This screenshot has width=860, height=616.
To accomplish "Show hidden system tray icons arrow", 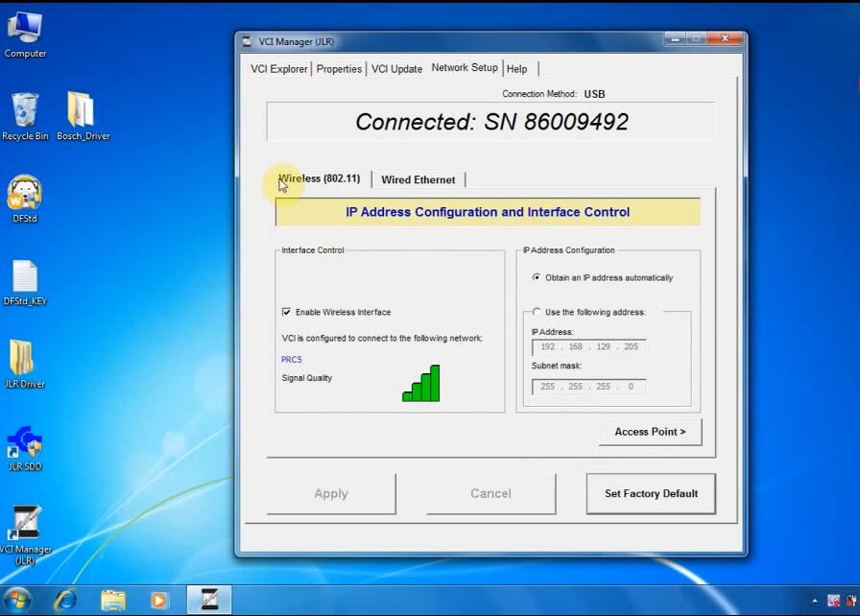I will pyautogui.click(x=815, y=602).
